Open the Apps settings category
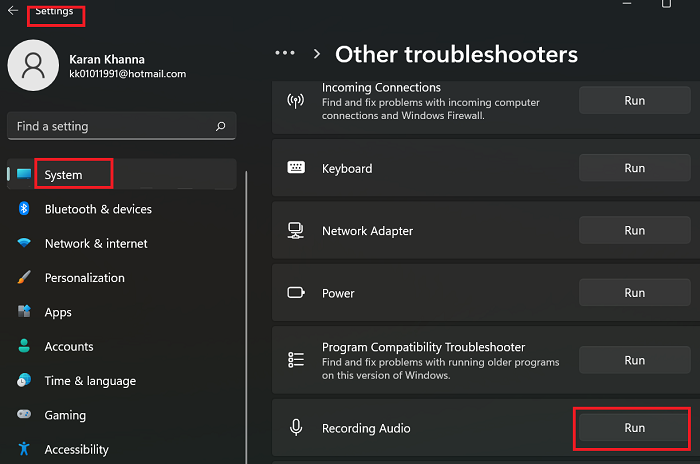700x464 pixels. coord(58,312)
